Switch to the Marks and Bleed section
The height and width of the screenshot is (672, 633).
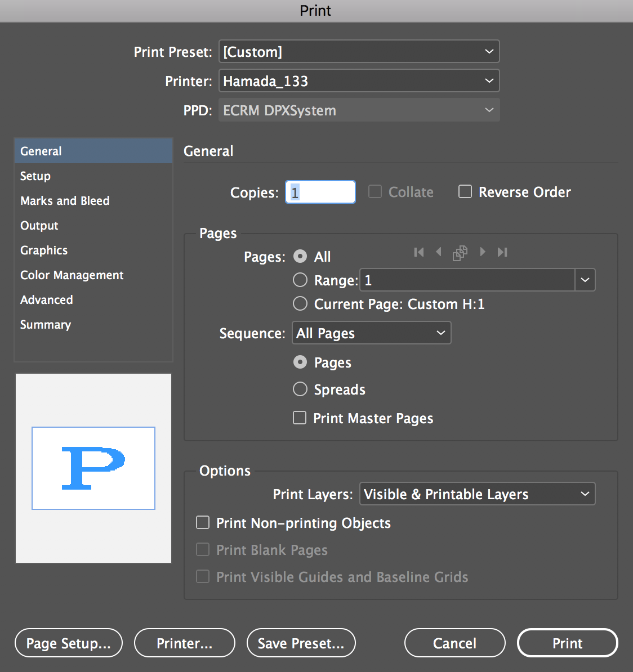64,200
